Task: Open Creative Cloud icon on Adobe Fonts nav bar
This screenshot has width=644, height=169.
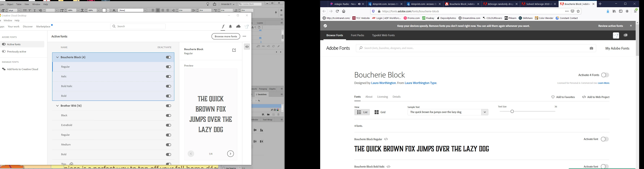Action: (626, 35)
